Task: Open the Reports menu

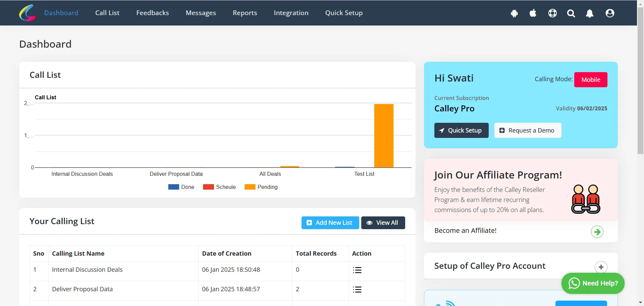Action: (x=245, y=13)
